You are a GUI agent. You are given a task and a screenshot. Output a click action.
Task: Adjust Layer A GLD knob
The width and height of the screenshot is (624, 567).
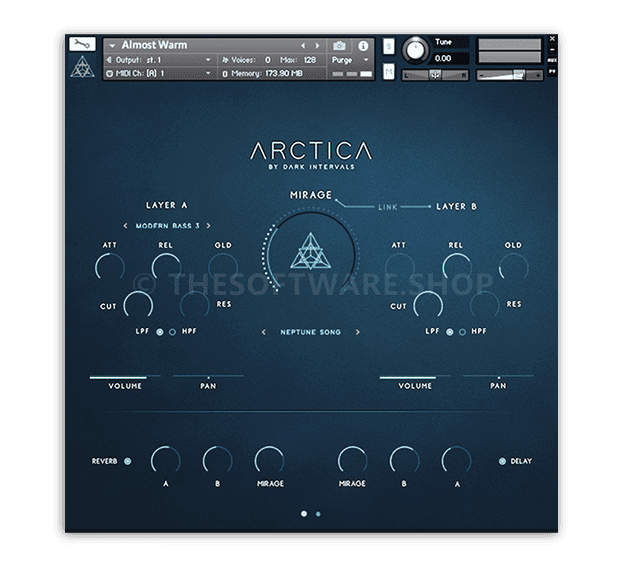tap(223, 267)
